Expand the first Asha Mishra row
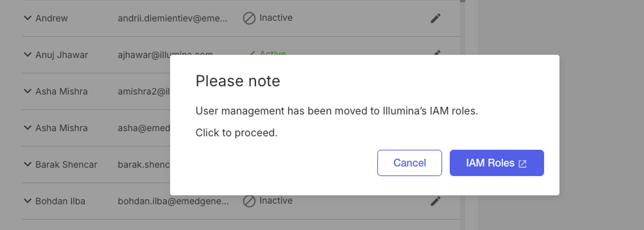Screen dimensions: 644x230 pos(28,91)
